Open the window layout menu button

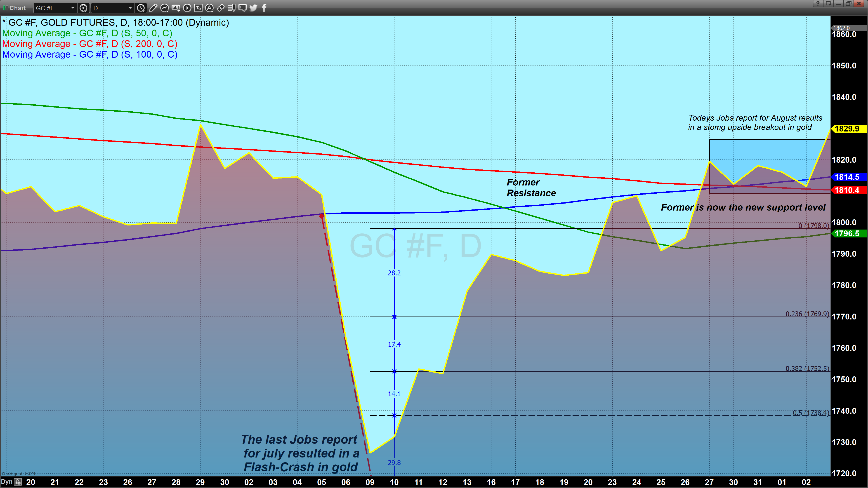pos(828,3)
